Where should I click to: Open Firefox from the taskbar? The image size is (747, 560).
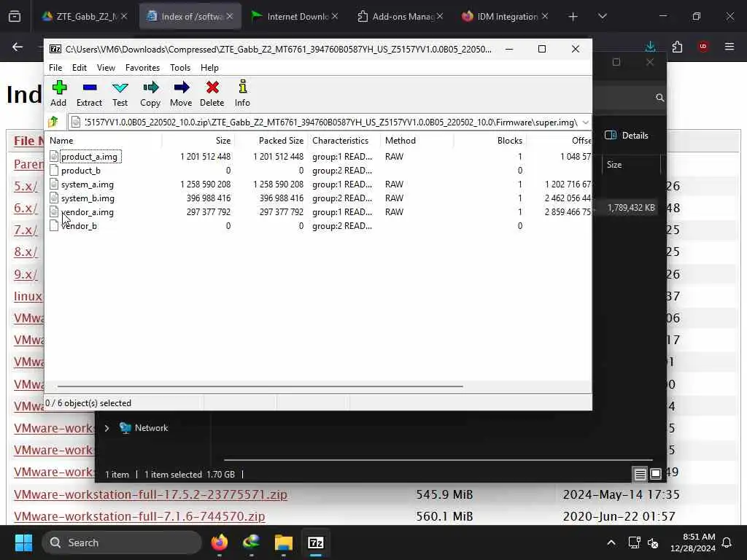pos(220,542)
